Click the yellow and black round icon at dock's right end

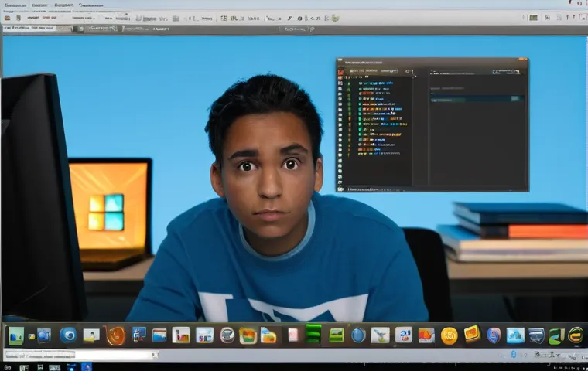pyautogui.click(x=576, y=335)
